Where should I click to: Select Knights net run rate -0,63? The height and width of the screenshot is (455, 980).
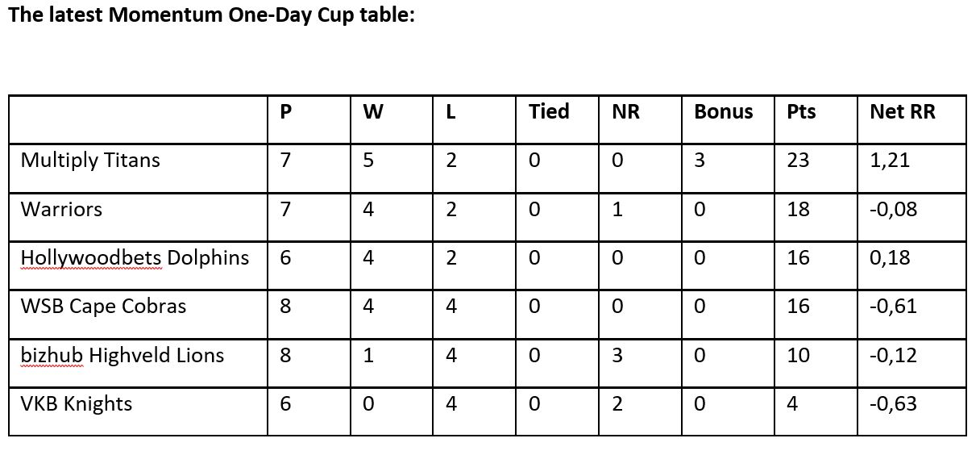894,404
